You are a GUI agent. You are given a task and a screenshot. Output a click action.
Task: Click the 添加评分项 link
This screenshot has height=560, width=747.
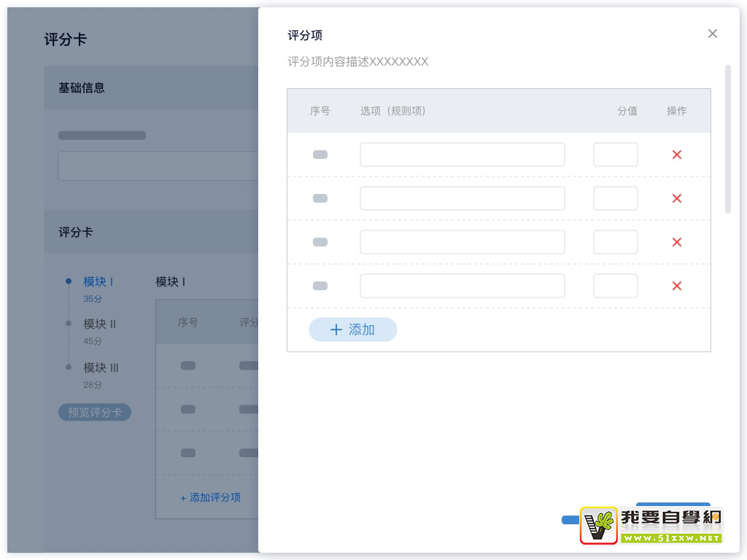209,497
